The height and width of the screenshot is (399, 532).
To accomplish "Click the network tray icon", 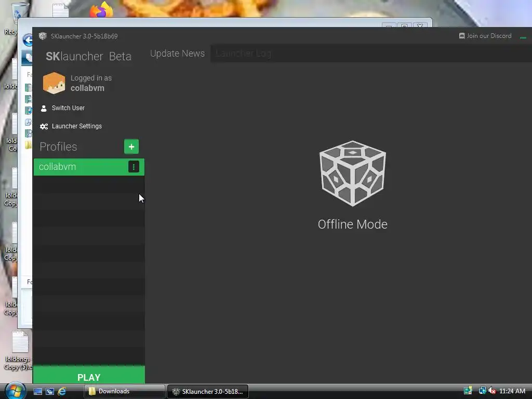I will [482, 391].
